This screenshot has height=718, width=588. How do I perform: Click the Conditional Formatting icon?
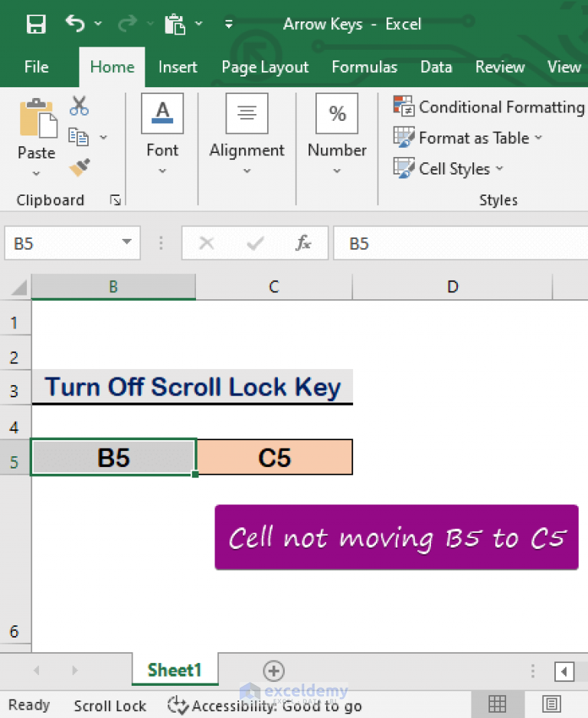click(404, 106)
